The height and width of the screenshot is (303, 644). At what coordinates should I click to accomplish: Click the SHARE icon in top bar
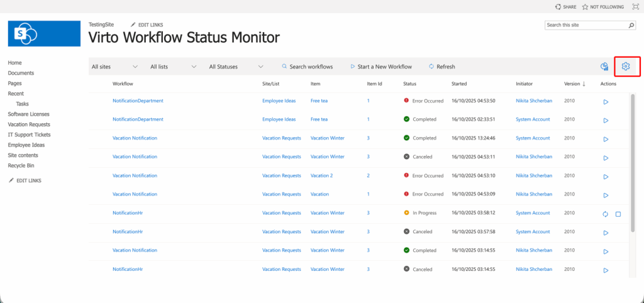tap(558, 7)
